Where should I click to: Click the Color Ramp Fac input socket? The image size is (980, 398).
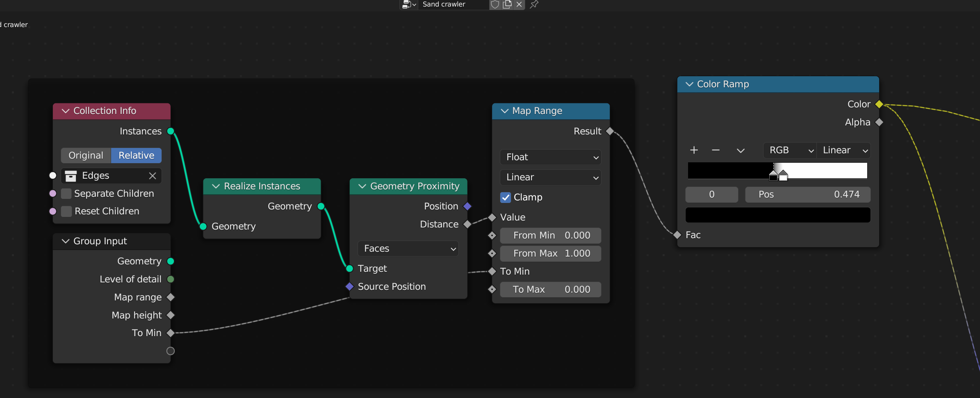[677, 235]
